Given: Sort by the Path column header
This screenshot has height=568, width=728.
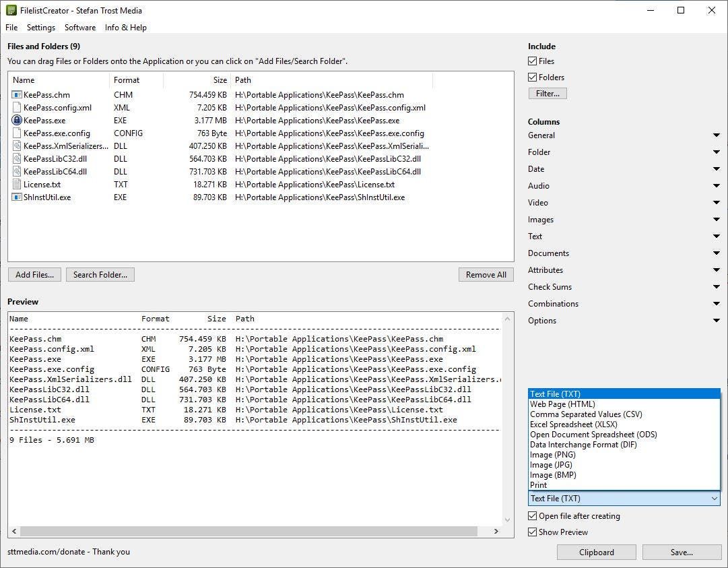Looking at the screenshot, I should point(331,80).
